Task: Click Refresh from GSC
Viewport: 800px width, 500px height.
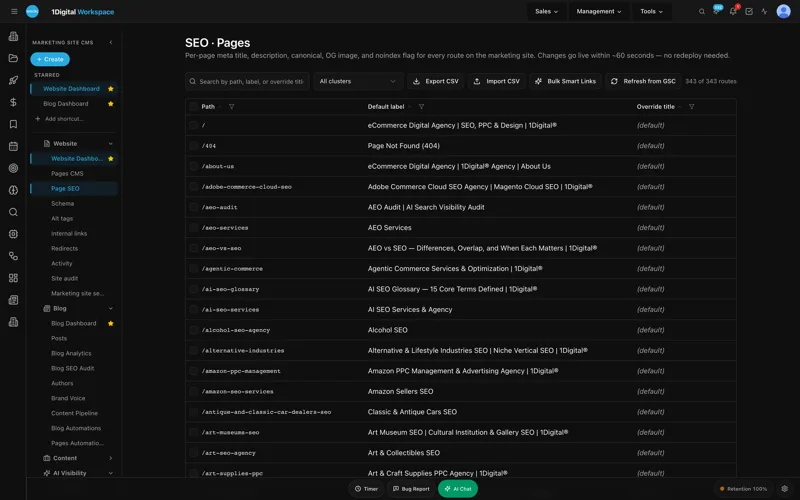Action: pyautogui.click(x=643, y=81)
